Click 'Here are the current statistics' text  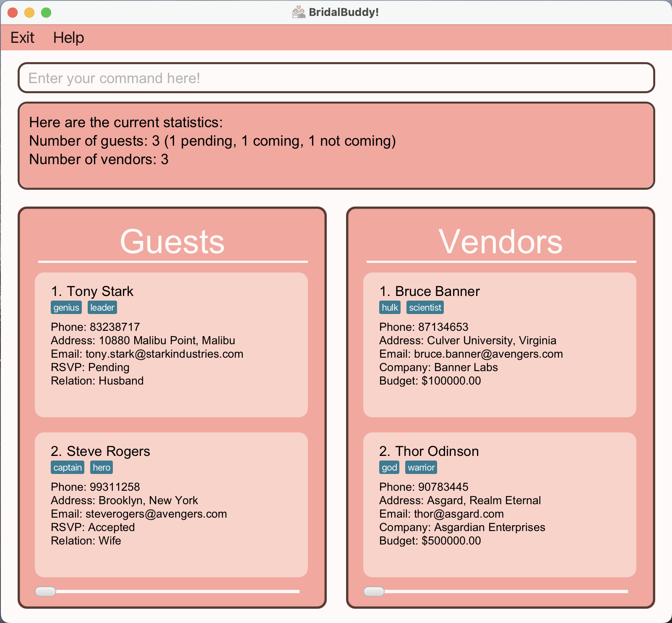(x=126, y=123)
